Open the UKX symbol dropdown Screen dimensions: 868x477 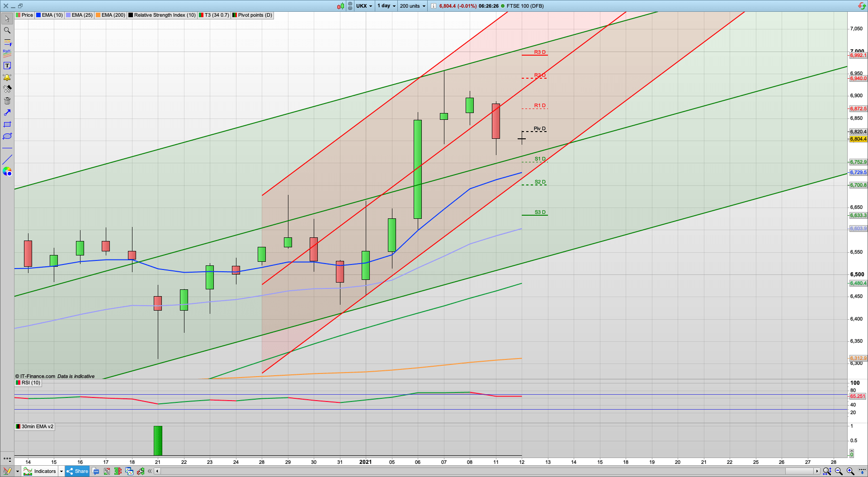(x=364, y=6)
